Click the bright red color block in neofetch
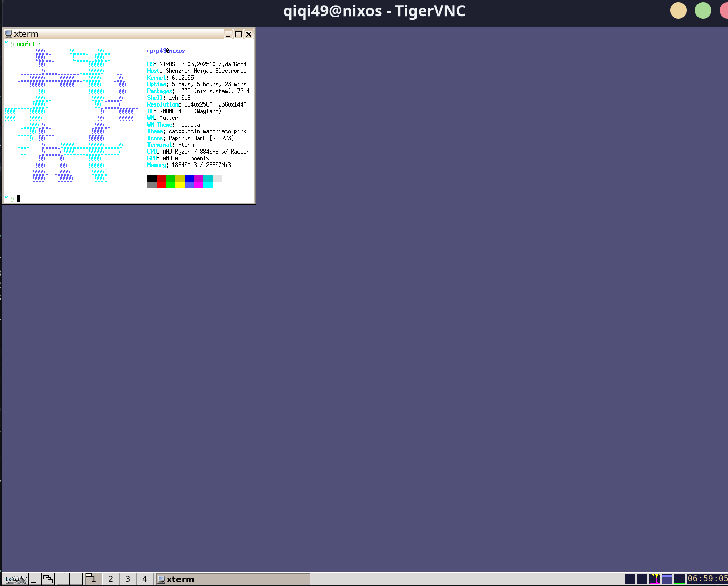This screenshot has width=728, height=586. coord(161,185)
